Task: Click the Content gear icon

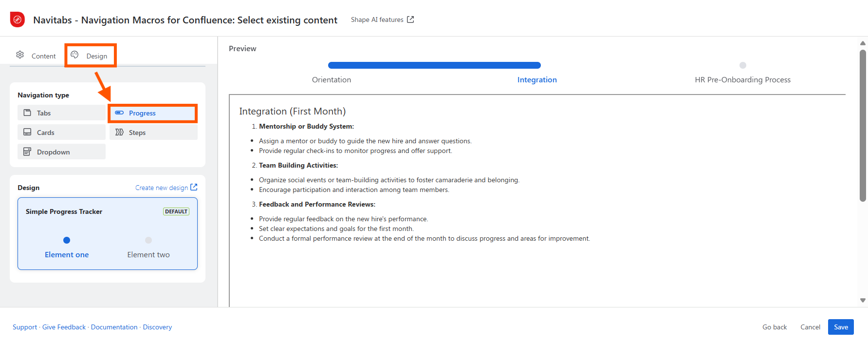Action: (20, 55)
